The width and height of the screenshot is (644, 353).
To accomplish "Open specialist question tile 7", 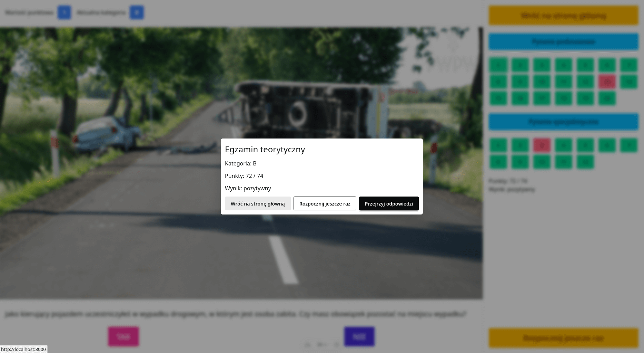I will click(628, 145).
